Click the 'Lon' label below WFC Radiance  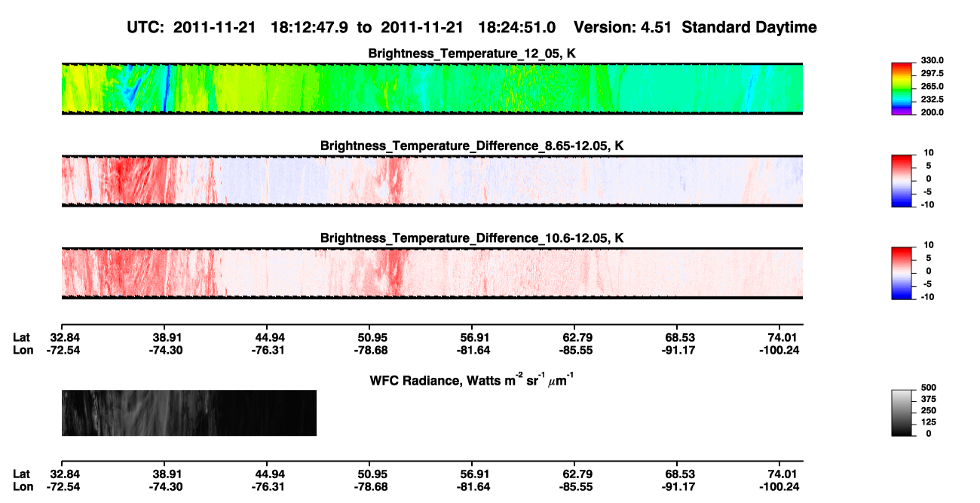(x=23, y=486)
